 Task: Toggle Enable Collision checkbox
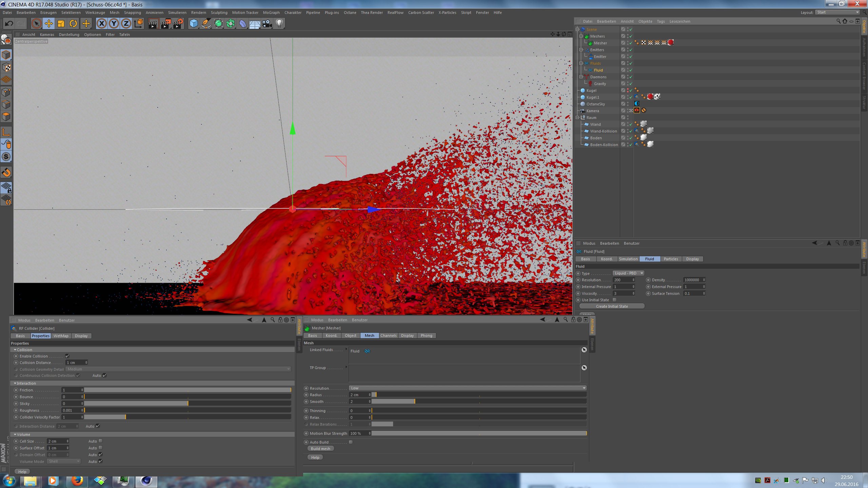[x=67, y=356]
